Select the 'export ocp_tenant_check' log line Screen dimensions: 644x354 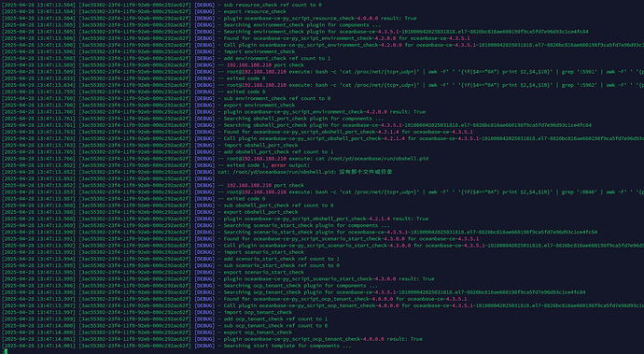click(255, 333)
